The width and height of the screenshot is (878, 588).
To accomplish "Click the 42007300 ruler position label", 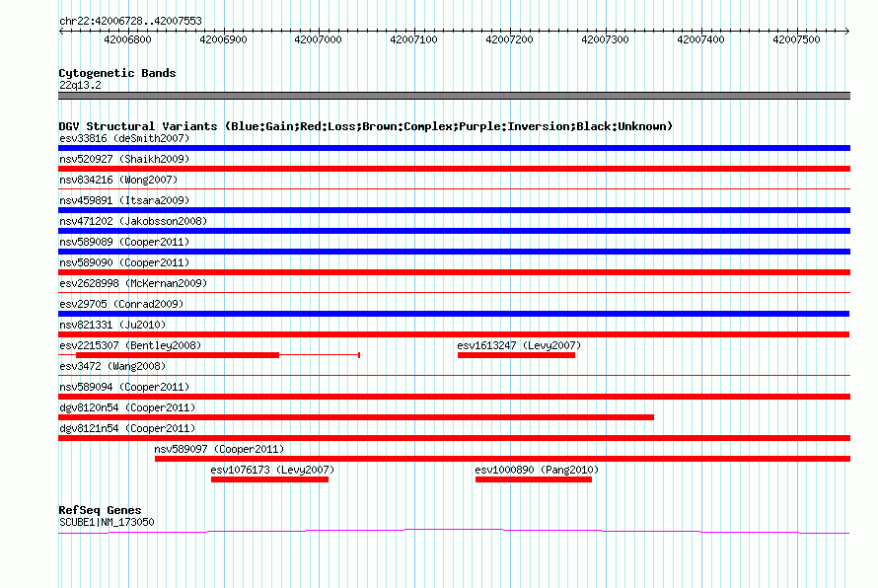I will click(606, 39).
